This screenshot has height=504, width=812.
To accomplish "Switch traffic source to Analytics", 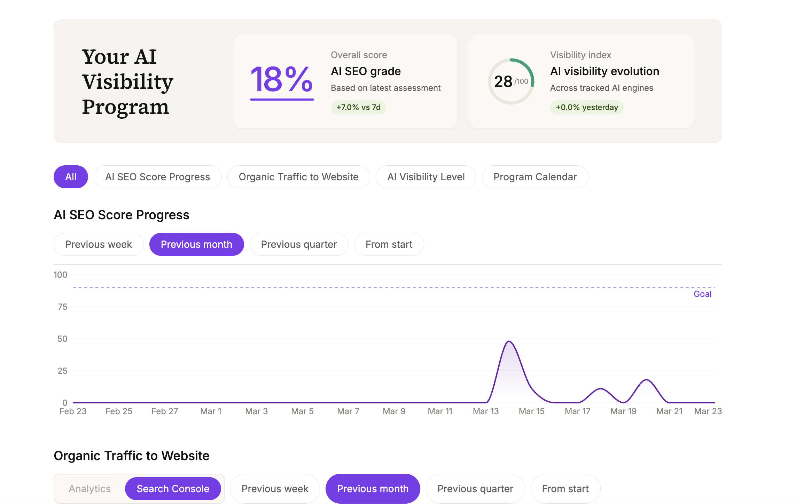I will pyautogui.click(x=89, y=488).
